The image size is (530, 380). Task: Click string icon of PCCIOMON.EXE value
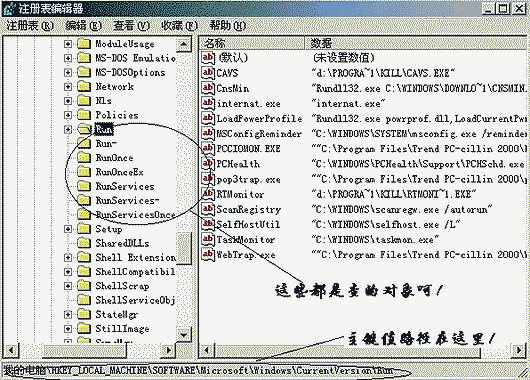pyautogui.click(x=208, y=148)
